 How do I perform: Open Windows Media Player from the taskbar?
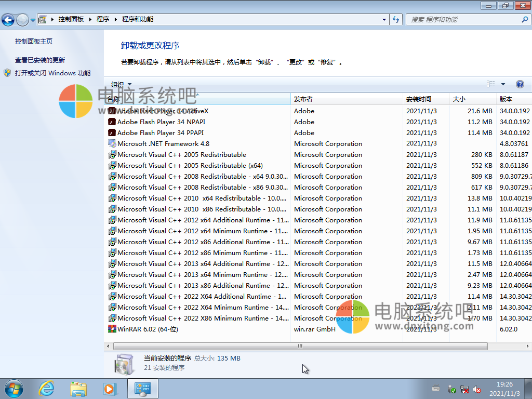pos(110,388)
